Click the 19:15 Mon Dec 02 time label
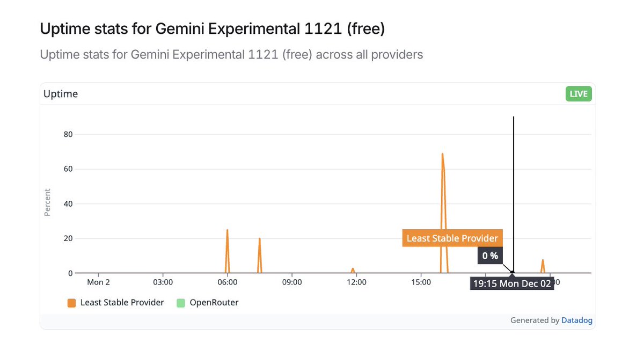Viewport: 644px width, 343px height. pyautogui.click(x=512, y=283)
